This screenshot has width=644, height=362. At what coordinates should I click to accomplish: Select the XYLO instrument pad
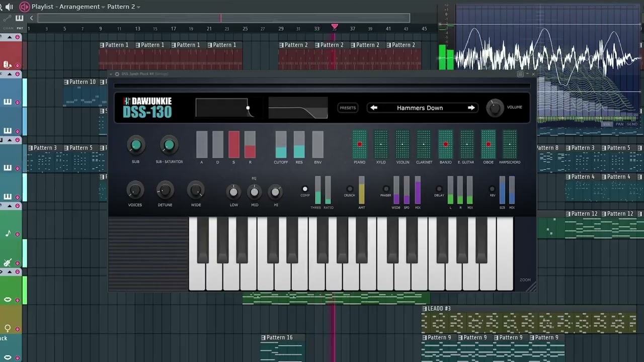(x=381, y=144)
